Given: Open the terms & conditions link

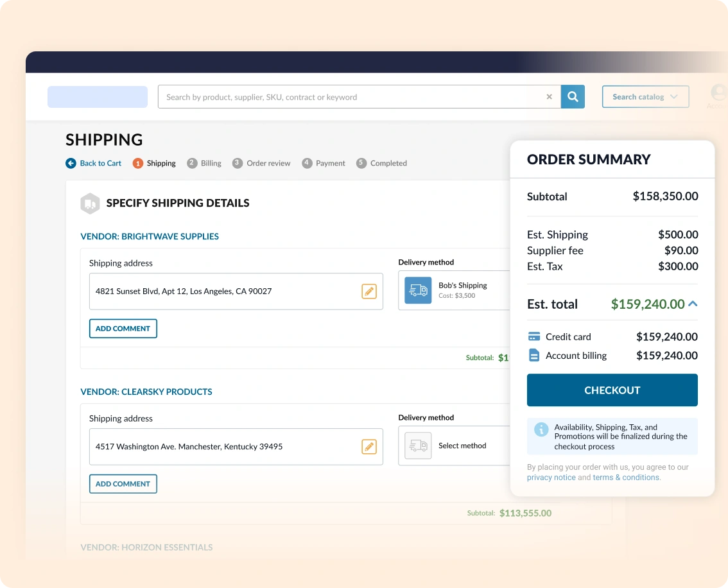Looking at the screenshot, I should click(626, 477).
